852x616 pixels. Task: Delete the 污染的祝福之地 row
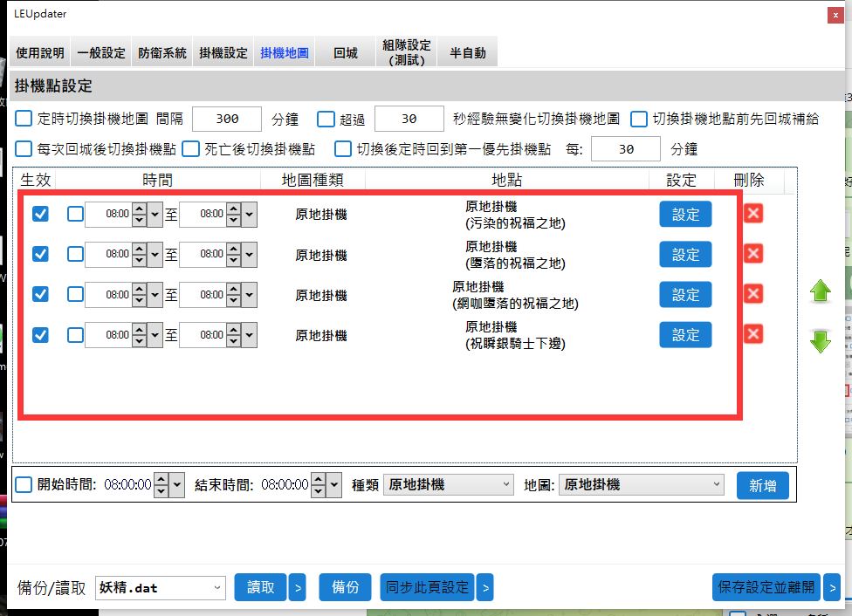point(753,214)
